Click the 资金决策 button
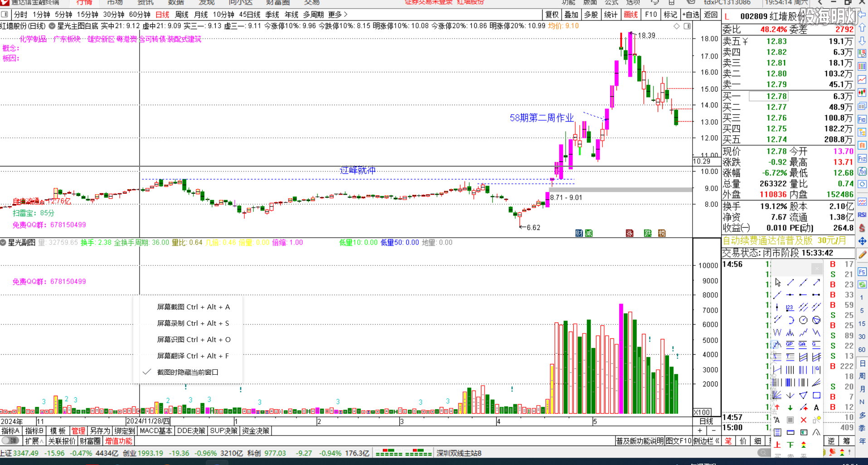 [x=256, y=431]
